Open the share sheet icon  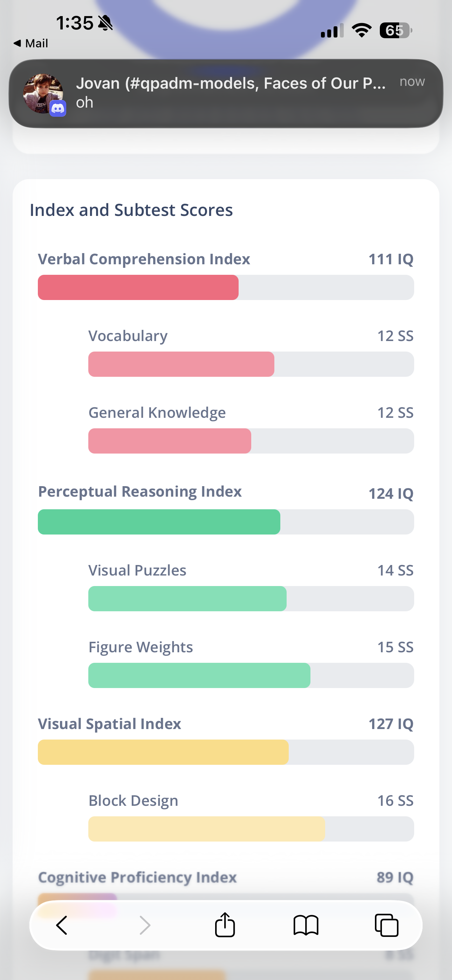(x=225, y=925)
